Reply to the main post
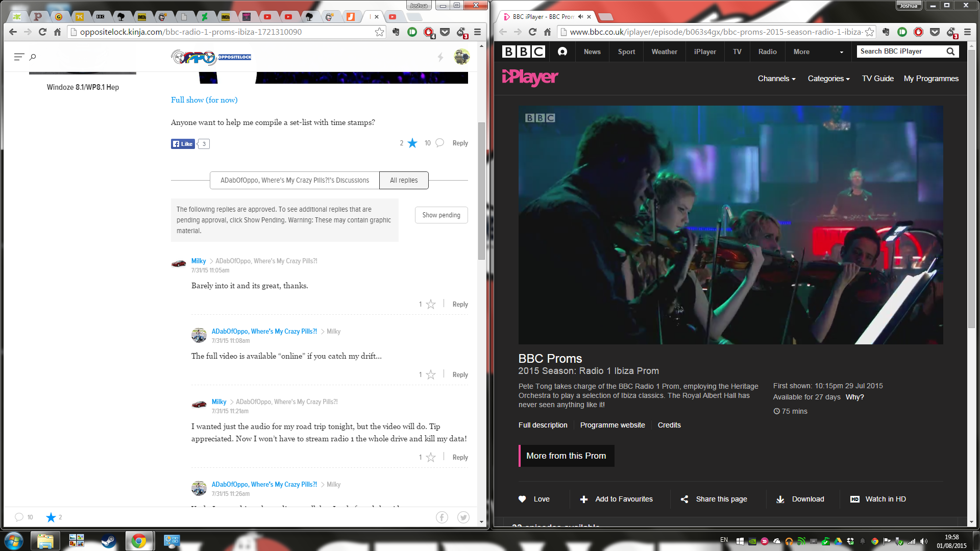The height and width of the screenshot is (551, 980). coord(460,143)
